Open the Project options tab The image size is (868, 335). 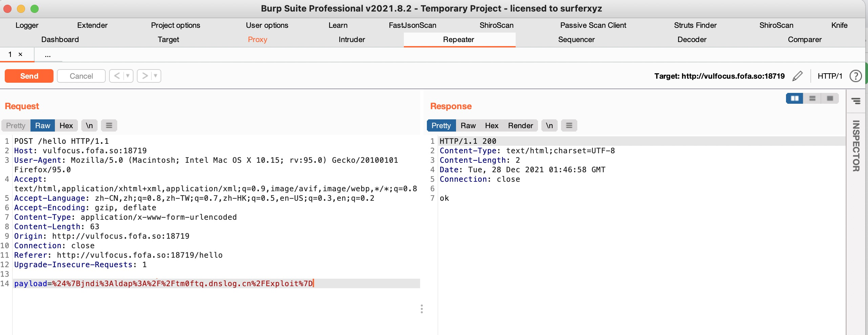(x=175, y=25)
